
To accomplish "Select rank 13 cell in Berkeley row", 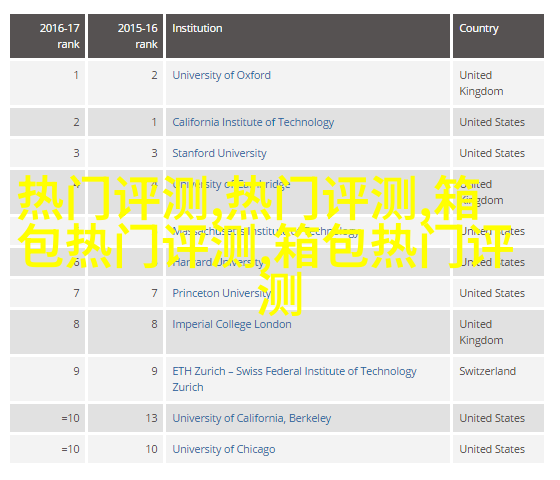I will coord(125,418).
